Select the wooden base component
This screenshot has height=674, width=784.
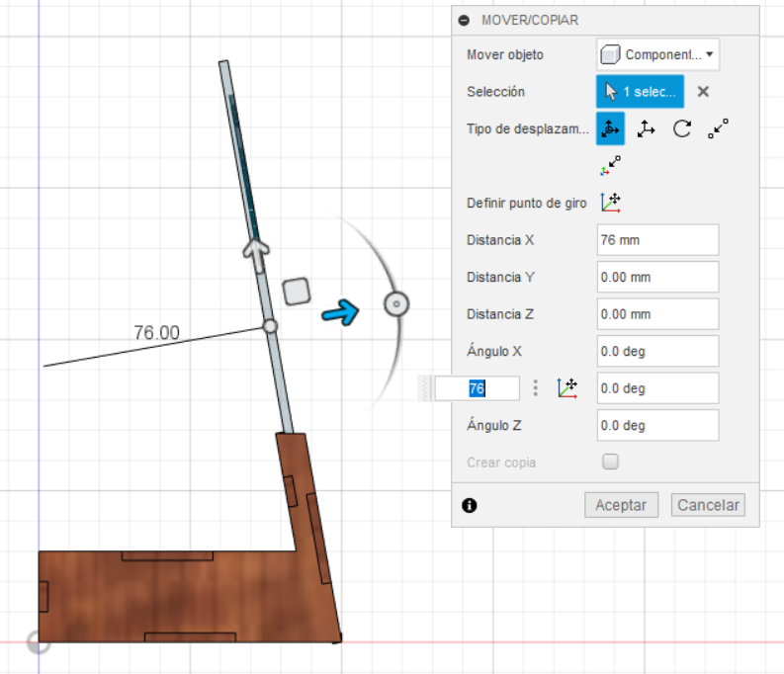170,597
